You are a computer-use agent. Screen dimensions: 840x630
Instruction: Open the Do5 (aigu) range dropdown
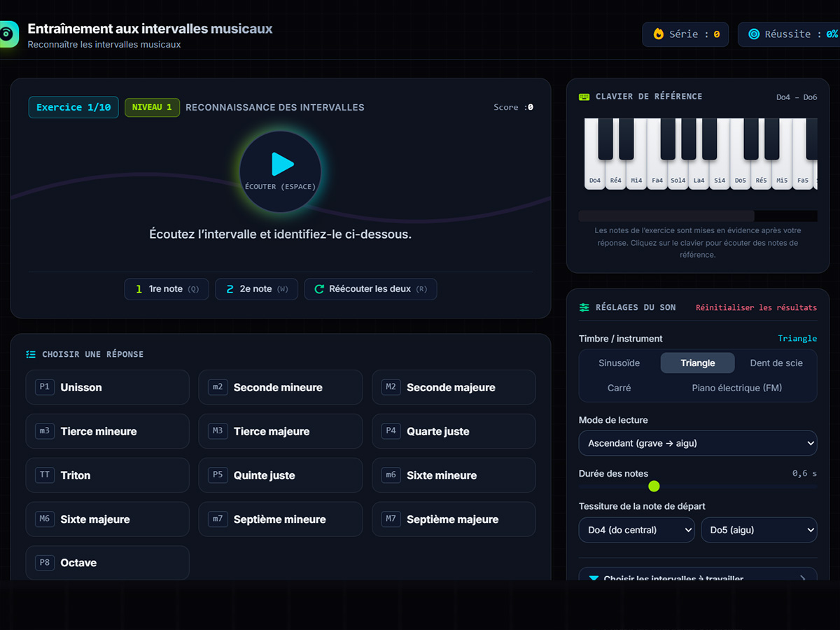click(759, 530)
